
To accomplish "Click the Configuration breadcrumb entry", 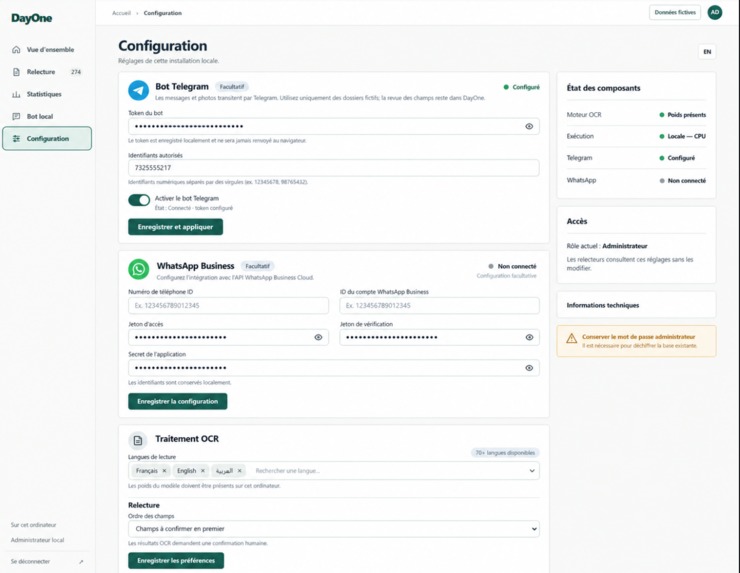I will click(x=163, y=13).
